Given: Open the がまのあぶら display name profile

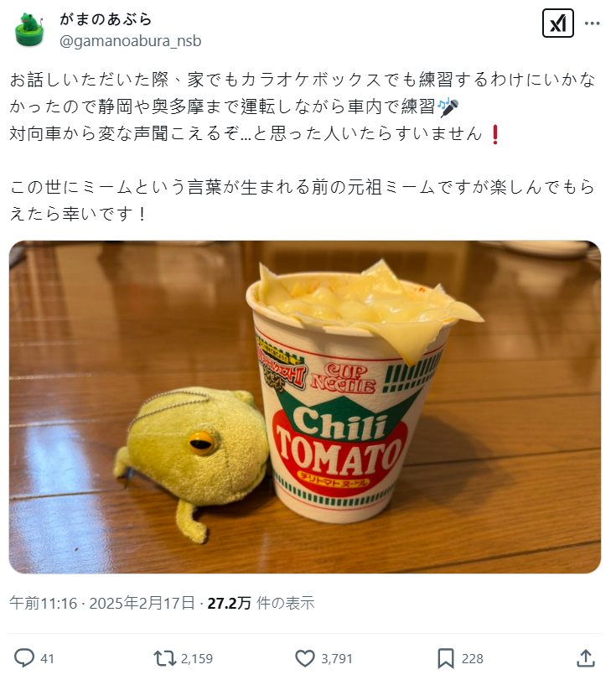Looking at the screenshot, I should (107, 19).
